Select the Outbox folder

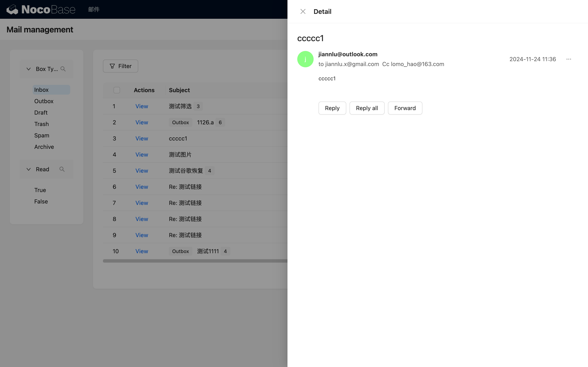click(44, 101)
